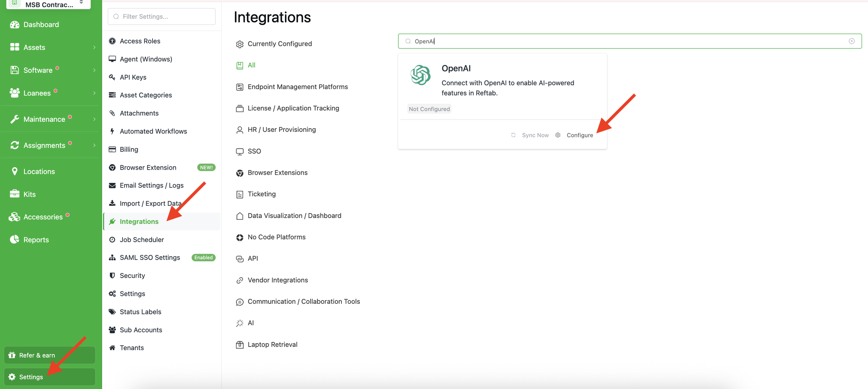
Task: Click the Assignments sync icon
Action: pos(15,145)
